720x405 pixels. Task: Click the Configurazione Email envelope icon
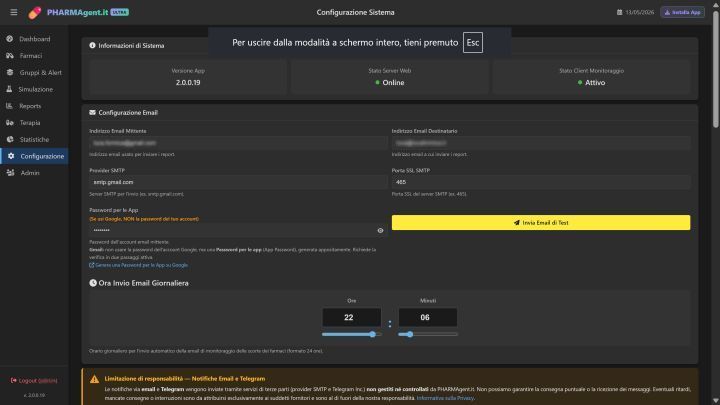pyautogui.click(x=92, y=112)
